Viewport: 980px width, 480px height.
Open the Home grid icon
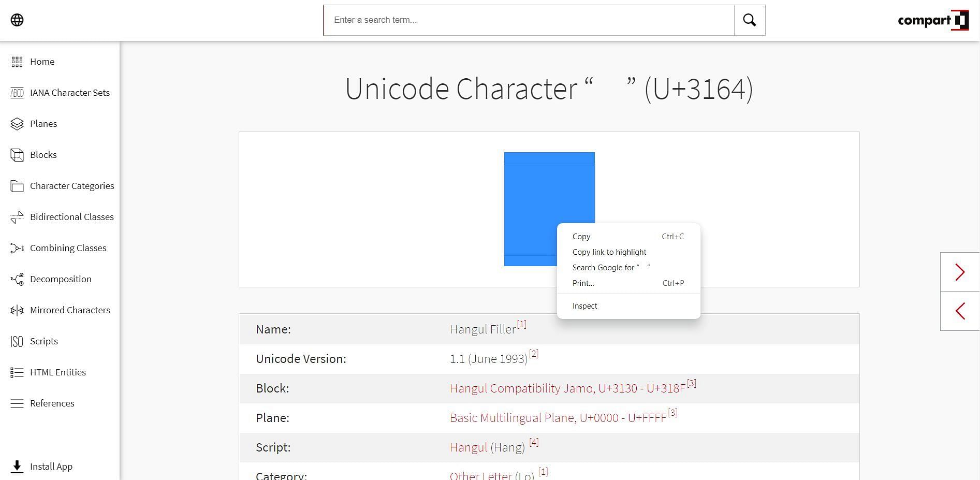[17, 62]
